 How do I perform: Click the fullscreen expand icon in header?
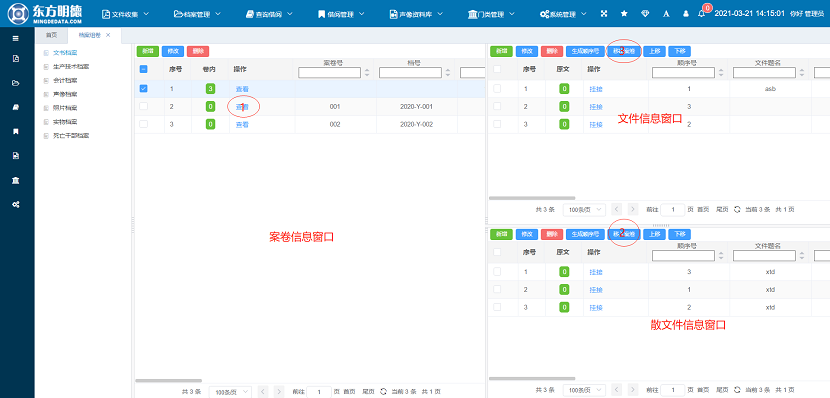pos(603,14)
